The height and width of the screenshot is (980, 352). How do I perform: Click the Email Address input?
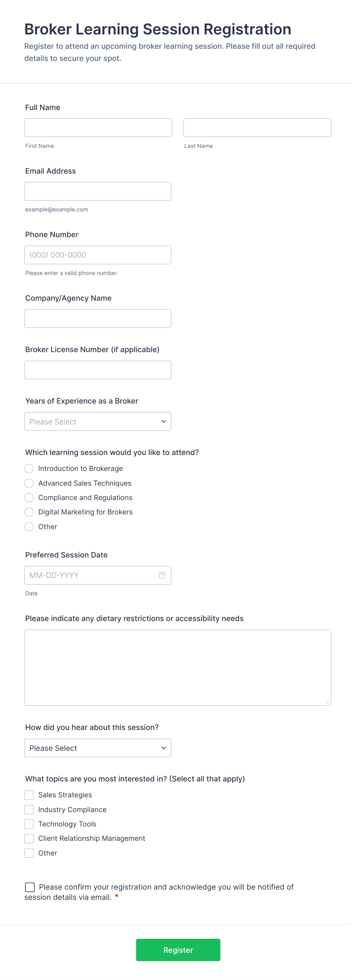(x=98, y=191)
